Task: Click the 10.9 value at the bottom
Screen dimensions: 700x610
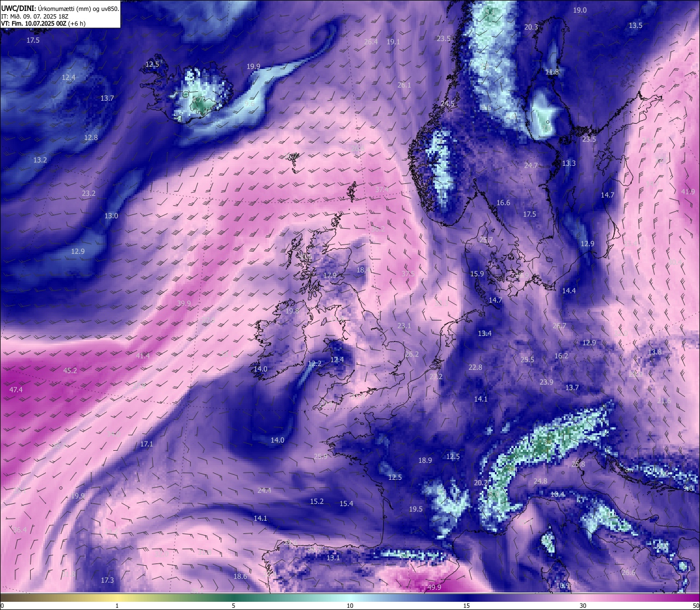Action: (563, 585)
